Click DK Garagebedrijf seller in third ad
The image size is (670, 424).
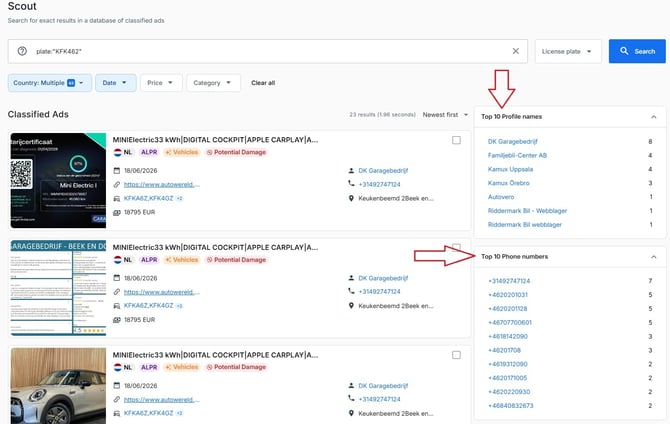click(383, 386)
